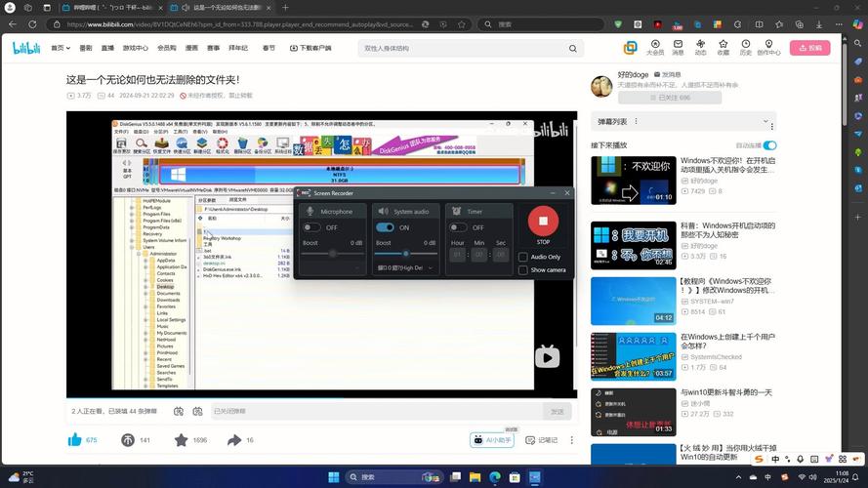Click Edge sidebar search icon
The width and height of the screenshot is (868, 488).
coord(857,43)
